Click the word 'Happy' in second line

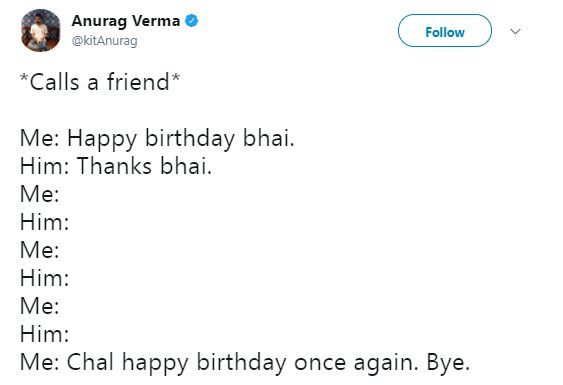click(102, 139)
